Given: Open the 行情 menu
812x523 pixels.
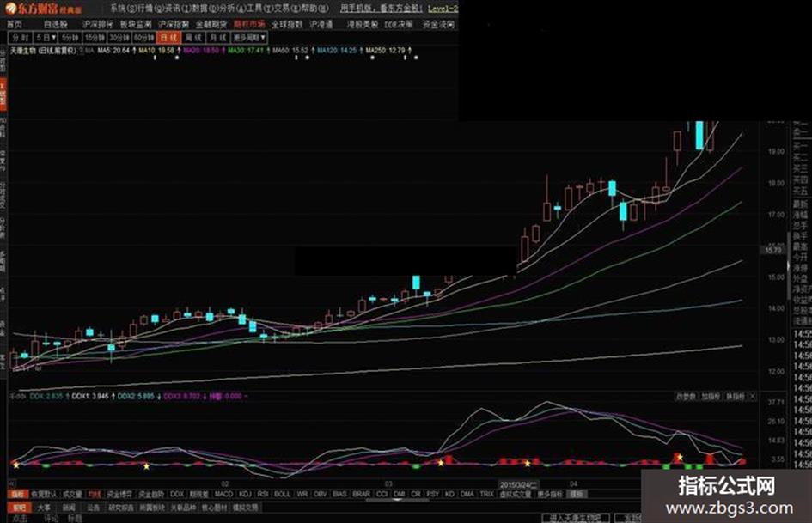Looking at the screenshot, I should pyautogui.click(x=150, y=9).
